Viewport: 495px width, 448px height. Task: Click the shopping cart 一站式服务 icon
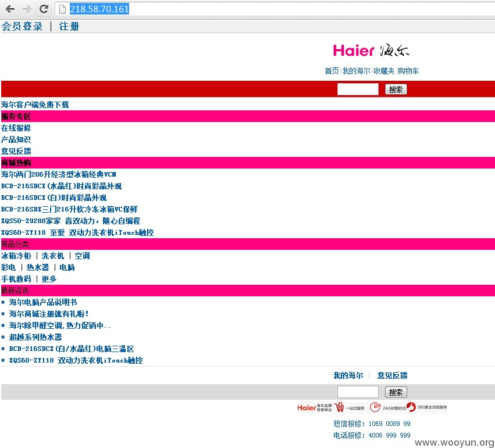[x=350, y=408]
